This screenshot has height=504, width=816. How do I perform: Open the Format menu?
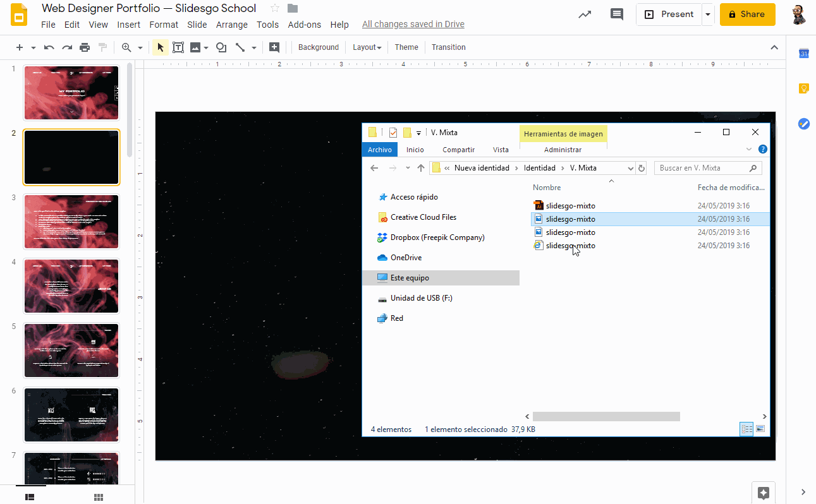(x=164, y=25)
